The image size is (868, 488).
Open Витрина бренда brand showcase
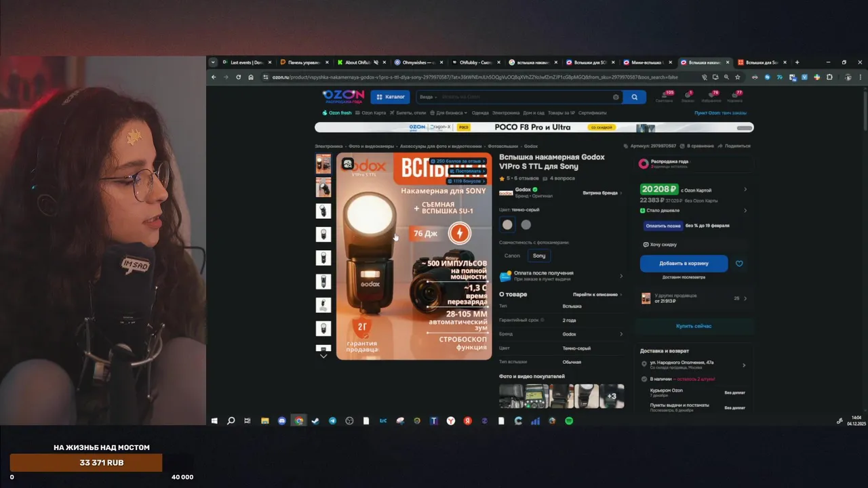[x=602, y=192]
